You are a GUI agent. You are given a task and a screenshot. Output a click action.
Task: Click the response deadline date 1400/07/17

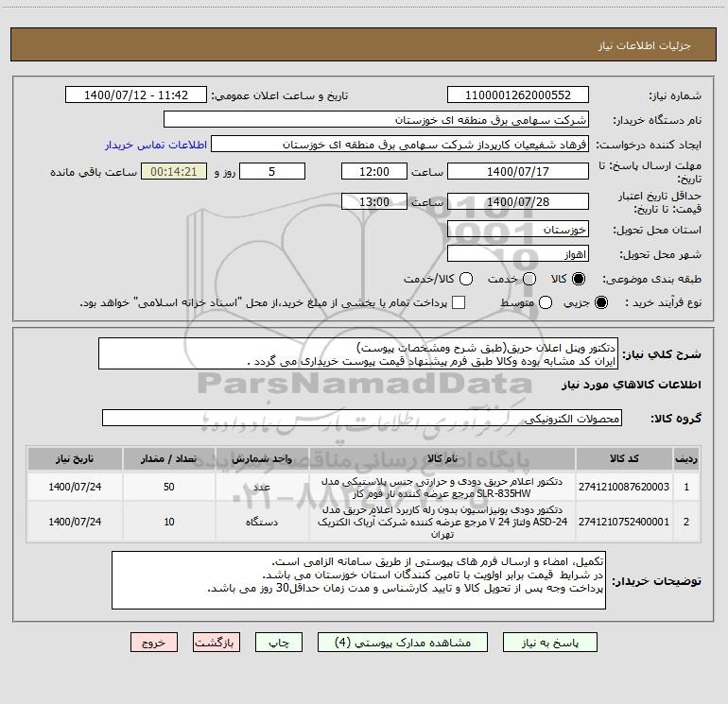(x=518, y=171)
